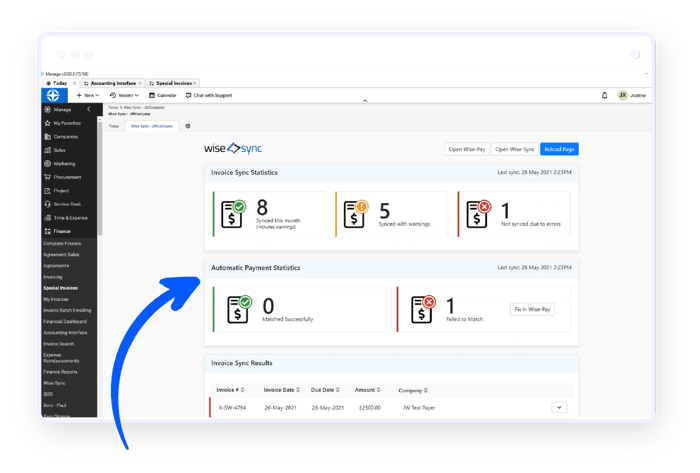700x473 pixels.
Task: Collapse the top toolbar with the caret
Action: click(365, 101)
